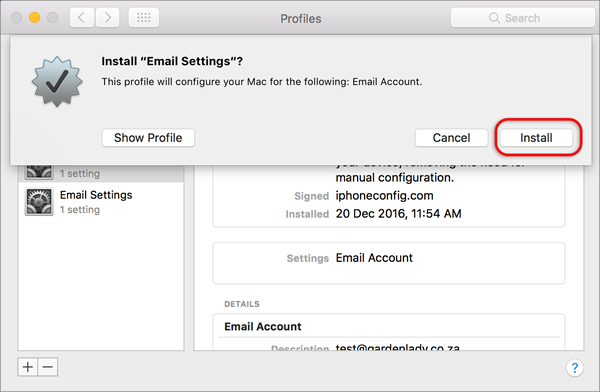Click the verified checkmark badge icon

[x=57, y=81]
